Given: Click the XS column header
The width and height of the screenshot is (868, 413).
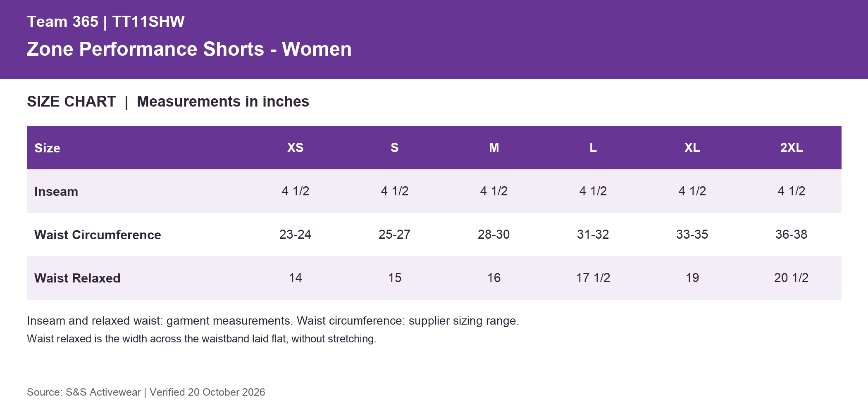Looking at the screenshot, I should [296, 147].
